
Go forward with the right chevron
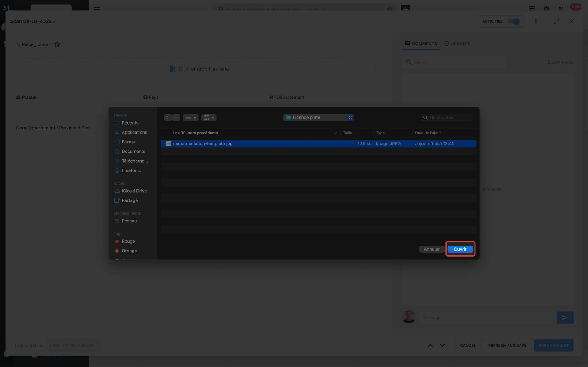[176, 117]
